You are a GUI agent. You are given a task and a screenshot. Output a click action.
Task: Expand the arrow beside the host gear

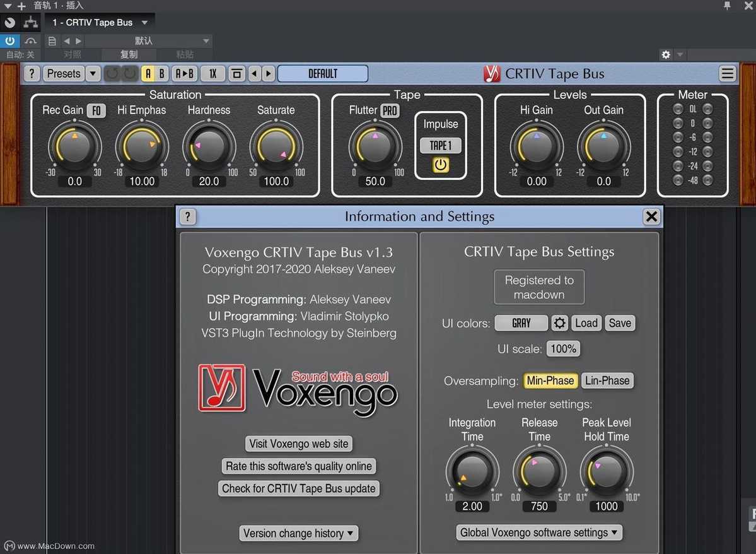(x=680, y=54)
